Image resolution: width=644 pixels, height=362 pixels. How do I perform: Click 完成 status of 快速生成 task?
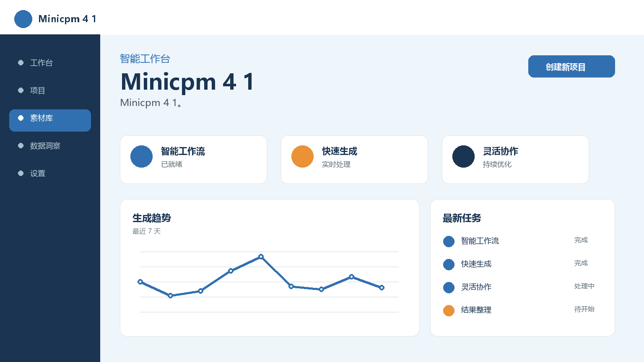tap(581, 263)
